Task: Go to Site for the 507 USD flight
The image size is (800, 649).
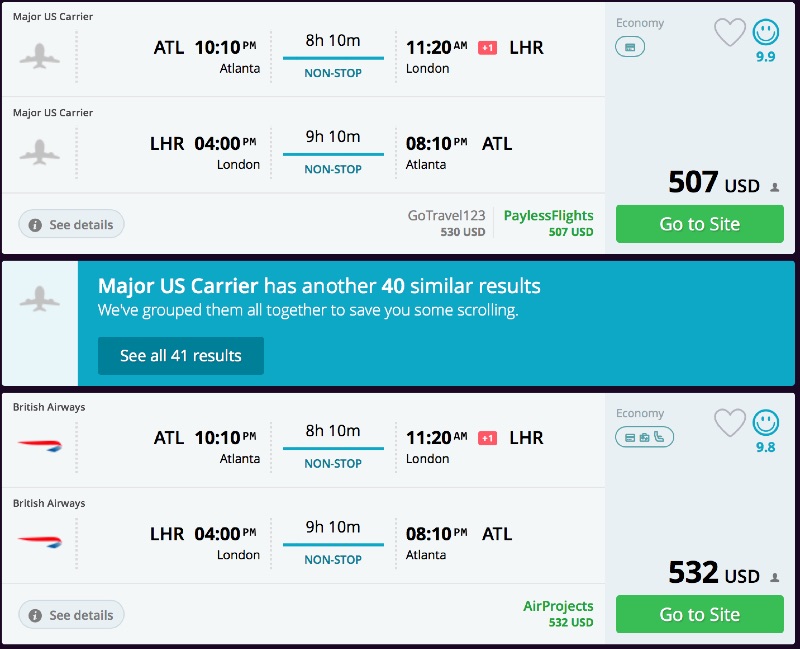Action: 699,224
